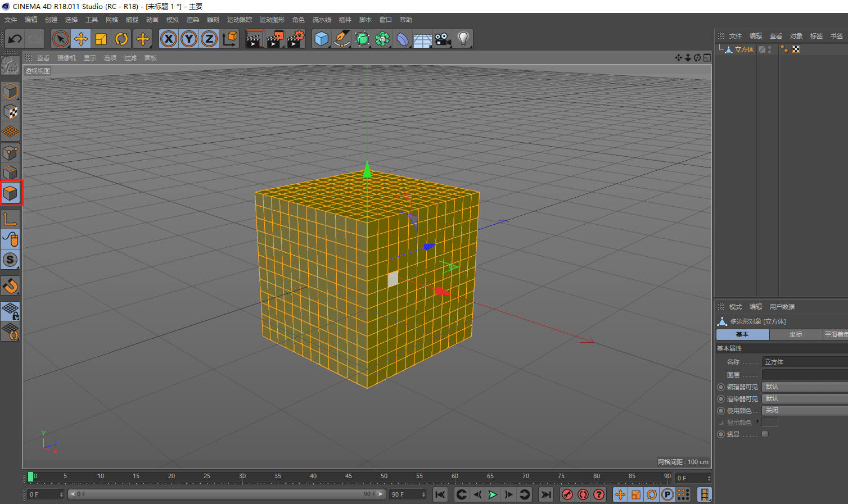
Task: Activate the Scale tool in top toolbar
Action: pos(101,39)
